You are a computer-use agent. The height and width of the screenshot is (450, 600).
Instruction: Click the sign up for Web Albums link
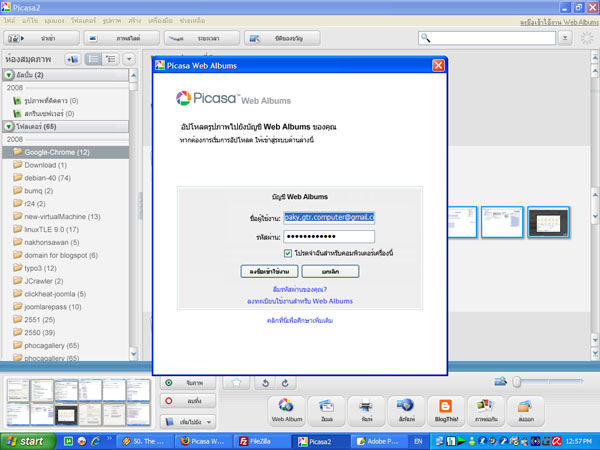coord(300,301)
